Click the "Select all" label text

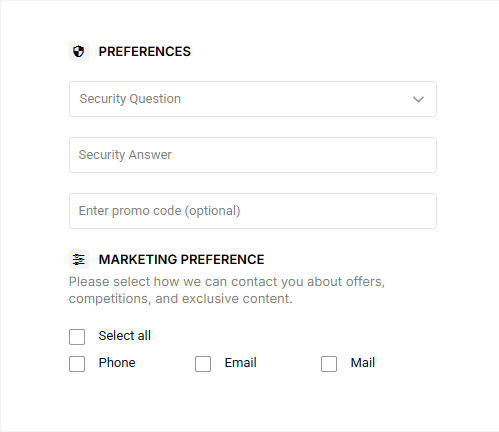point(125,336)
